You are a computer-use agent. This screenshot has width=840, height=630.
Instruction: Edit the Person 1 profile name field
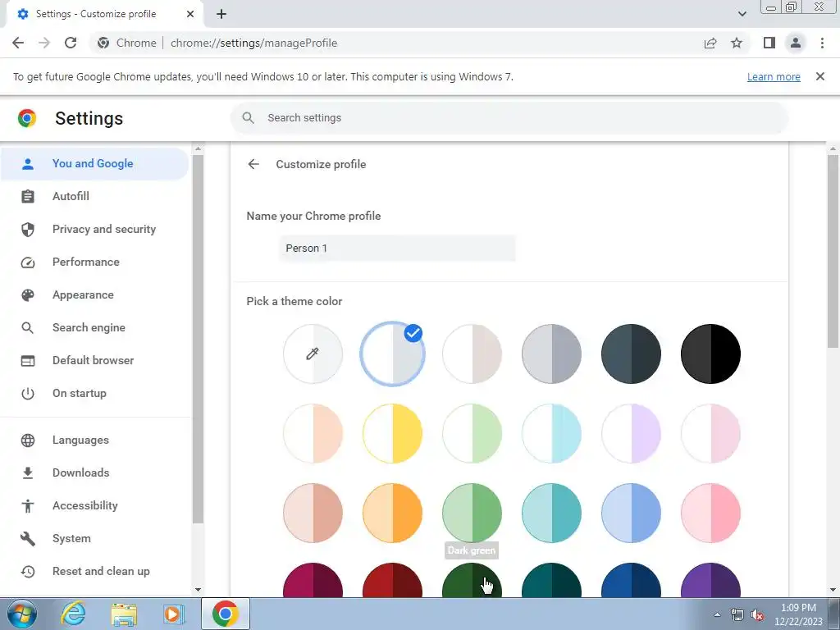tap(397, 248)
